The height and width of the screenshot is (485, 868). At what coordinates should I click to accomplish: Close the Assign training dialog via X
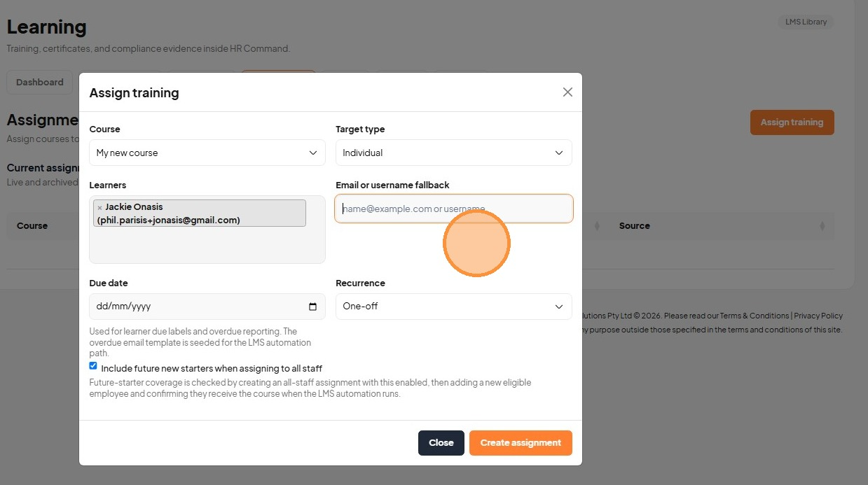[567, 92]
